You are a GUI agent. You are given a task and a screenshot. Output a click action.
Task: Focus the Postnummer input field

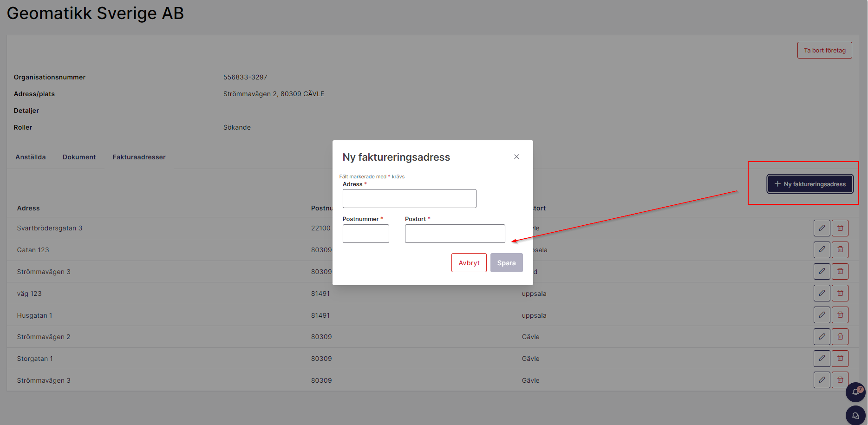click(365, 234)
